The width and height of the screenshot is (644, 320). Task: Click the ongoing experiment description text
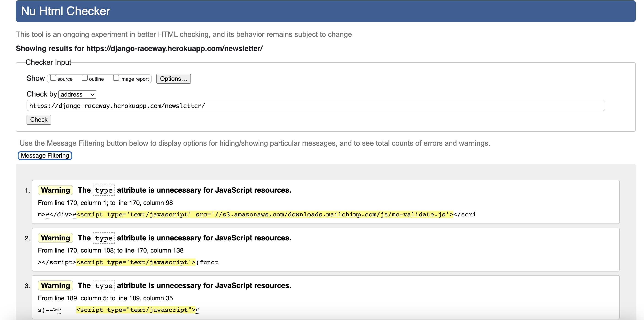[184, 34]
